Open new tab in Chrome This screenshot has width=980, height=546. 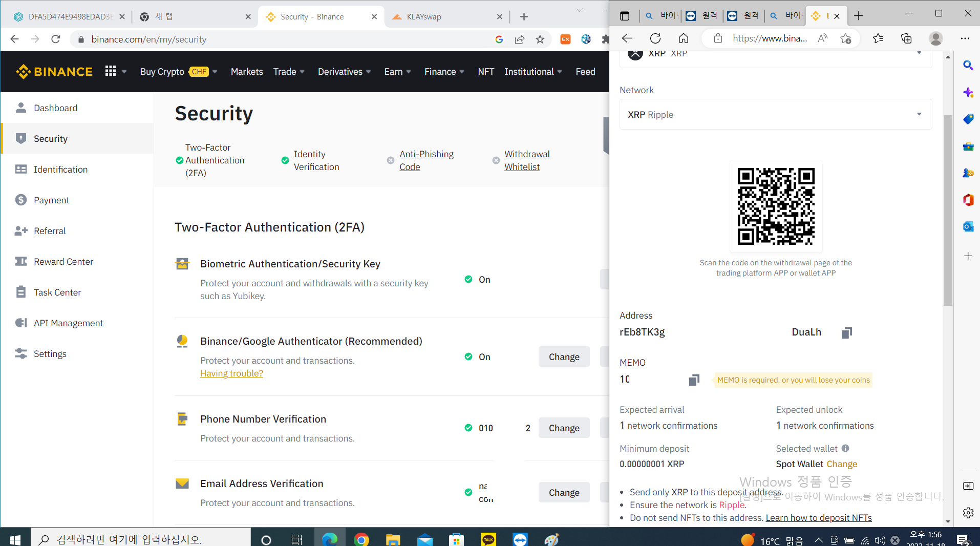524,16
